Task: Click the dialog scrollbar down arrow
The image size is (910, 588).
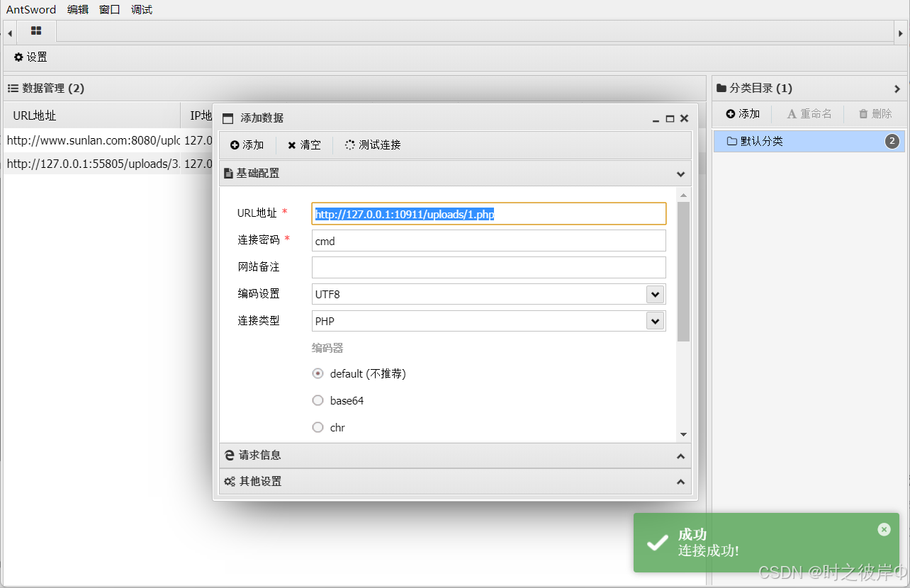Action: pyautogui.click(x=683, y=434)
